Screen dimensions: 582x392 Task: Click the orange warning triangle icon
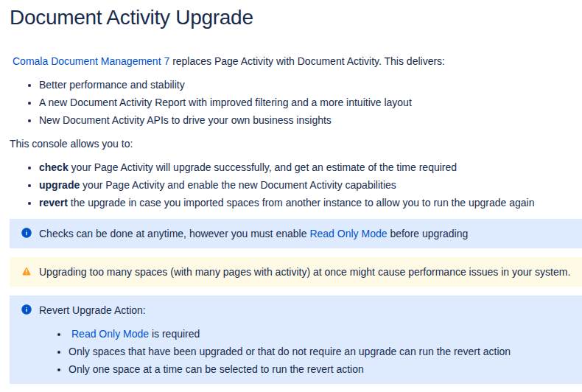click(x=27, y=272)
